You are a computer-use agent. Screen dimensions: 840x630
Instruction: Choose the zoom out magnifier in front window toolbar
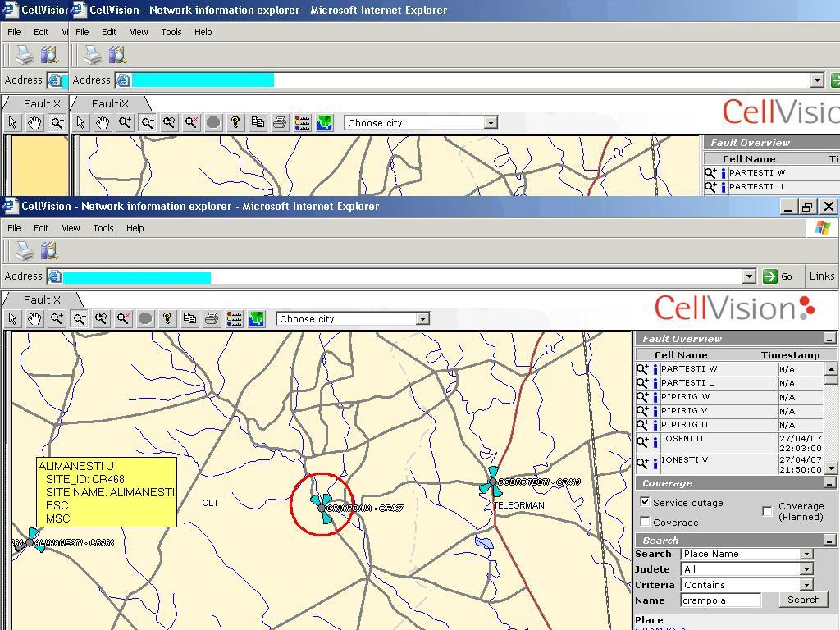pyautogui.click(x=80, y=319)
